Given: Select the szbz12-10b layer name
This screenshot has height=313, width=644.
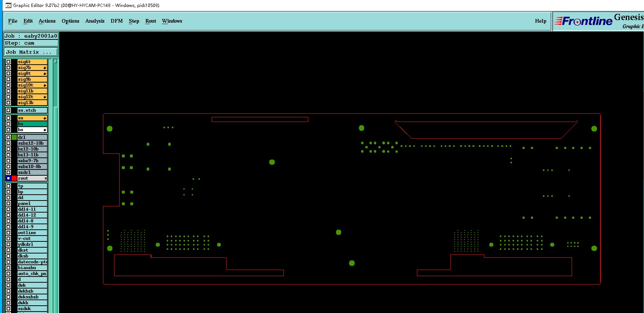Looking at the screenshot, I should tap(32, 143).
